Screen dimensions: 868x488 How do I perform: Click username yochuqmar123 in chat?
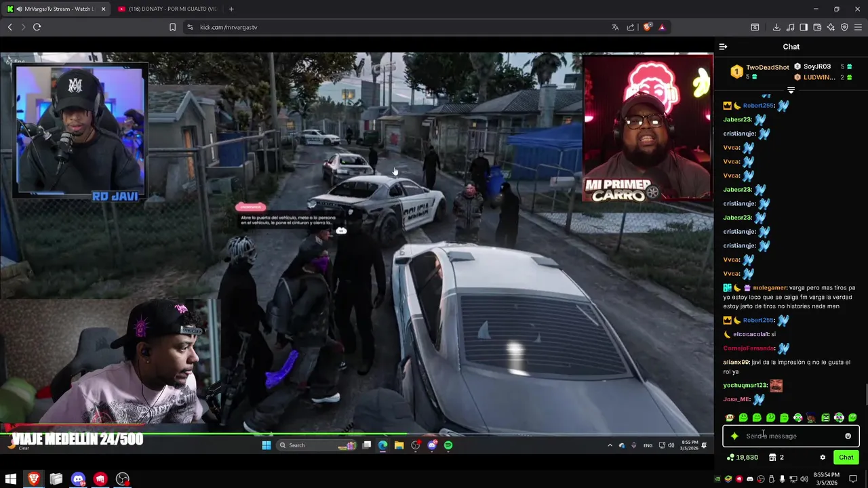click(x=745, y=386)
